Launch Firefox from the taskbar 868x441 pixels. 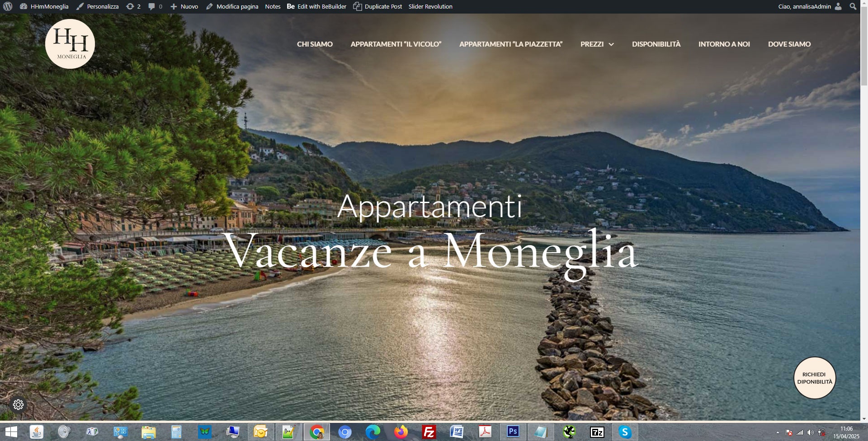click(401, 432)
